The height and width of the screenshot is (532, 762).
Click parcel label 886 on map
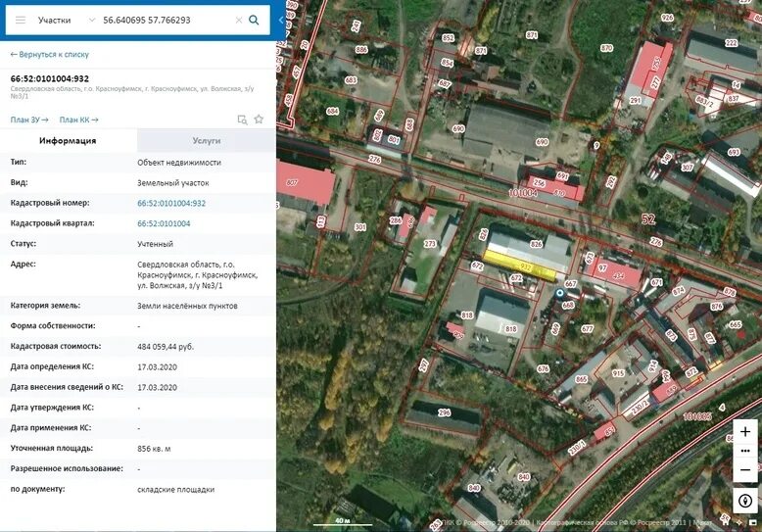coord(361,50)
